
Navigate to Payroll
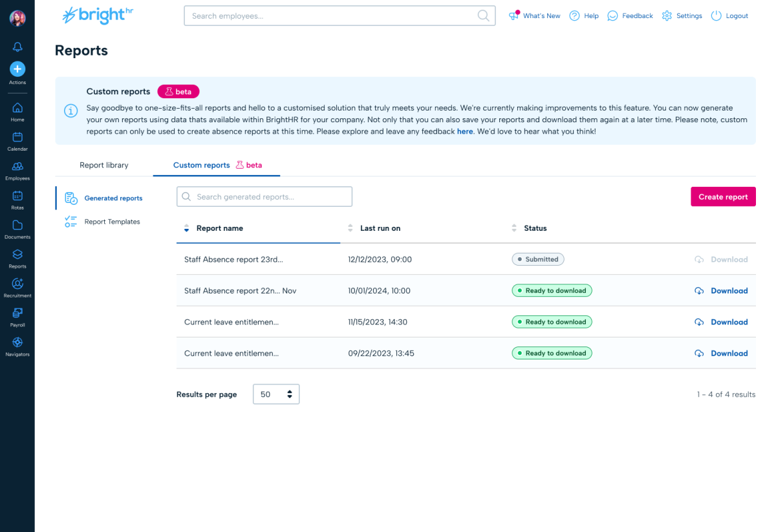(17, 315)
